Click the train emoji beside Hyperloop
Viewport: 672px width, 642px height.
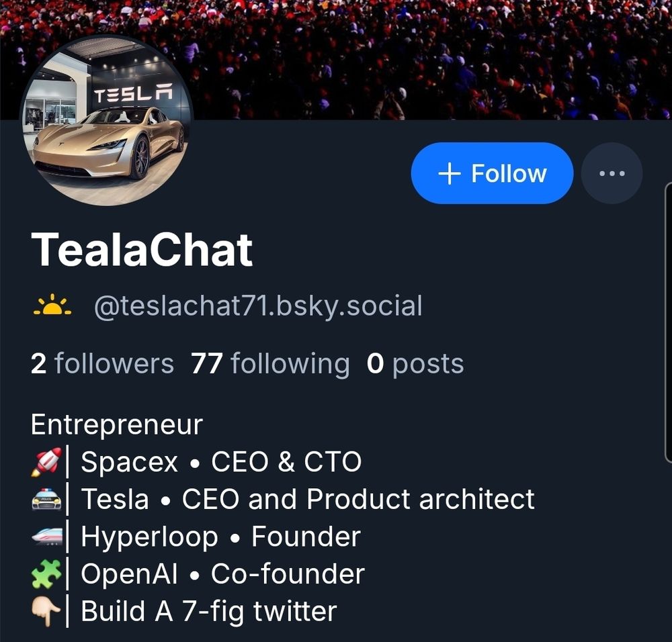point(46,537)
